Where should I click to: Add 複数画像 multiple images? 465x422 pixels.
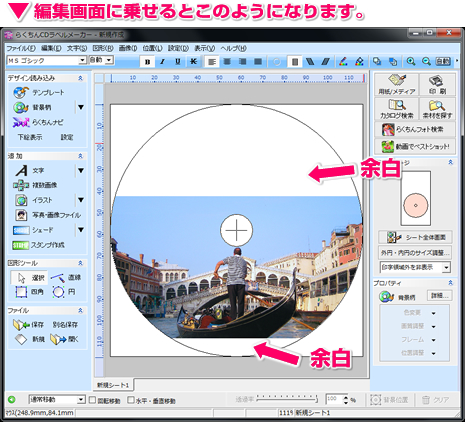point(35,185)
